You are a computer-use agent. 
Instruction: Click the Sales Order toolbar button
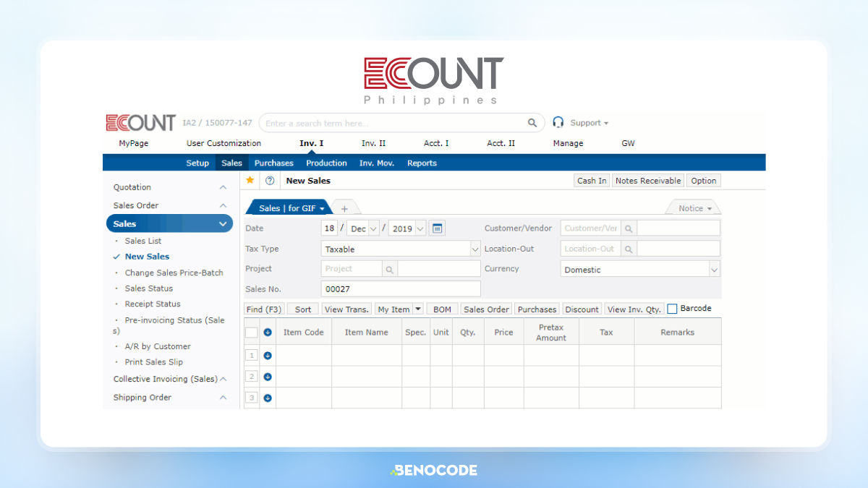486,309
